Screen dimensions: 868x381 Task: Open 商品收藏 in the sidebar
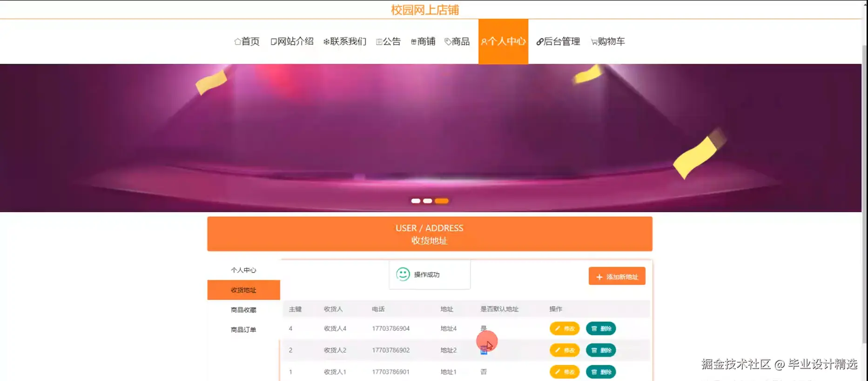click(243, 310)
